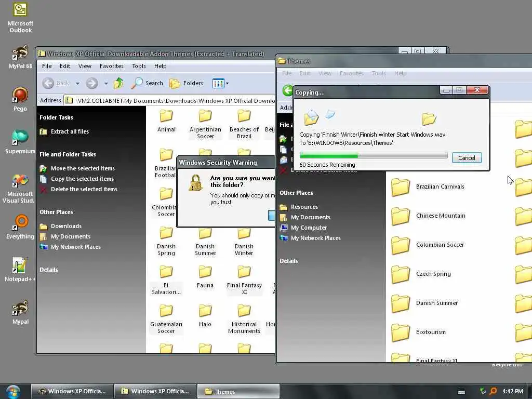Screen dimensions: 532x399
Task: Select Ecotourism folder in Themes window
Action: tap(418, 332)
